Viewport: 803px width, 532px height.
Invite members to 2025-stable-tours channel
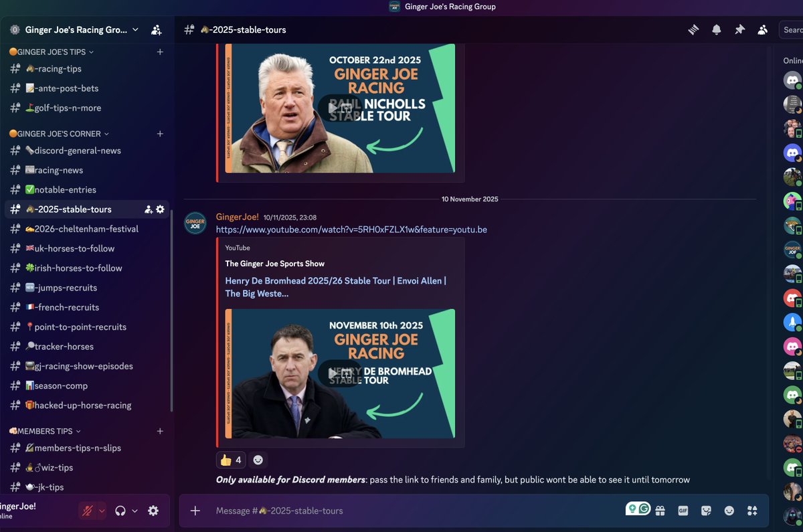(x=149, y=209)
